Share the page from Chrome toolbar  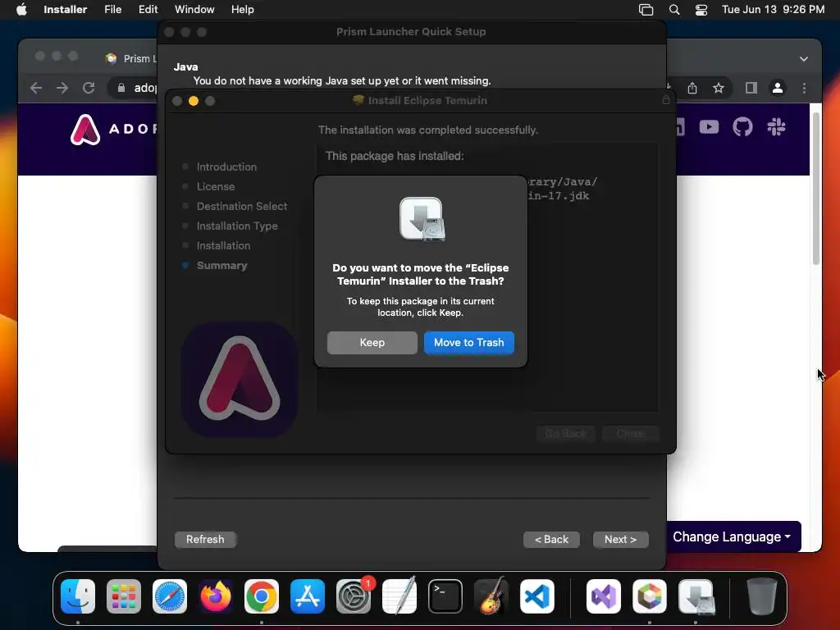692,88
